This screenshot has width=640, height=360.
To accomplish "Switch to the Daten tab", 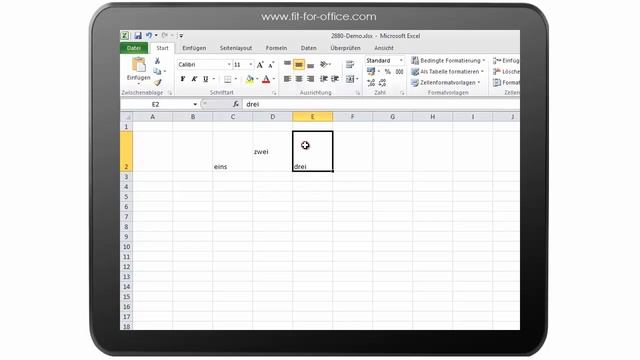I will (309, 48).
